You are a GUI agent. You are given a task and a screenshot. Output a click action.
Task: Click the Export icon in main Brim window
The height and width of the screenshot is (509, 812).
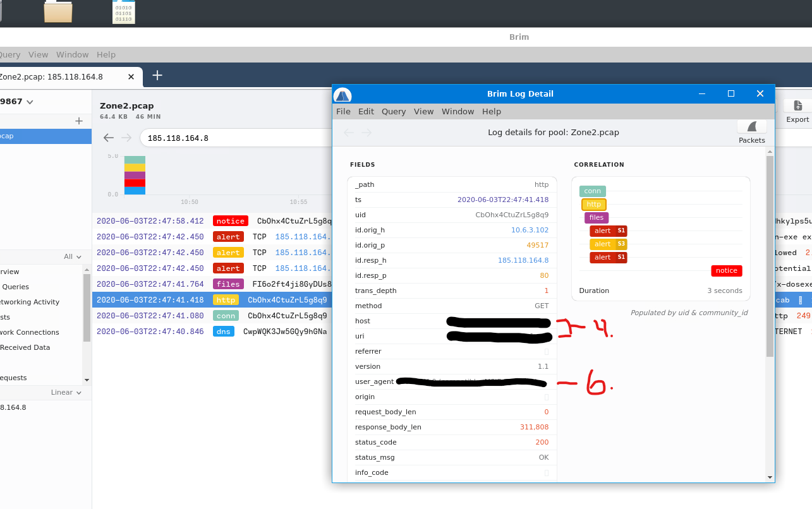click(797, 111)
